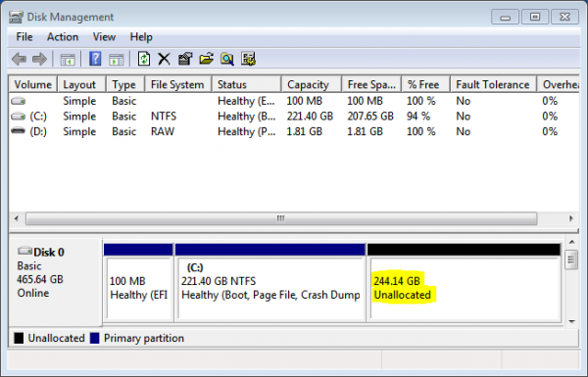
Task: Sort by the Fault Tolerance column header
Action: (493, 84)
